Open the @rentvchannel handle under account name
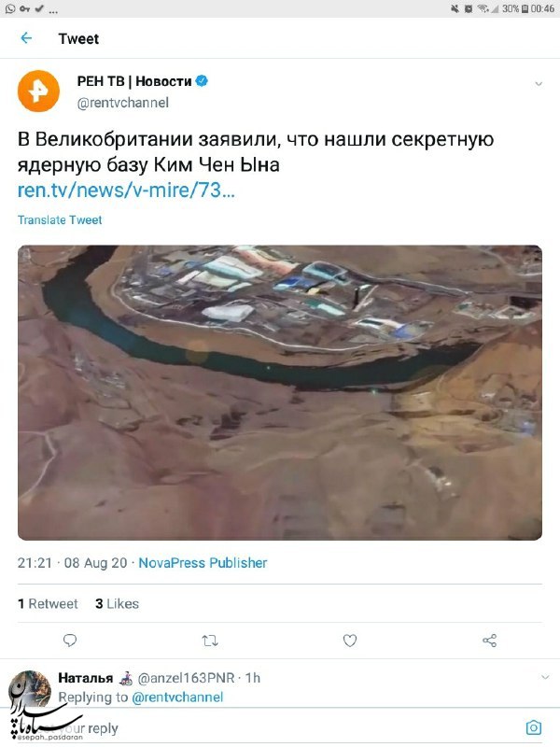560x747 pixels. pyautogui.click(x=123, y=103)
